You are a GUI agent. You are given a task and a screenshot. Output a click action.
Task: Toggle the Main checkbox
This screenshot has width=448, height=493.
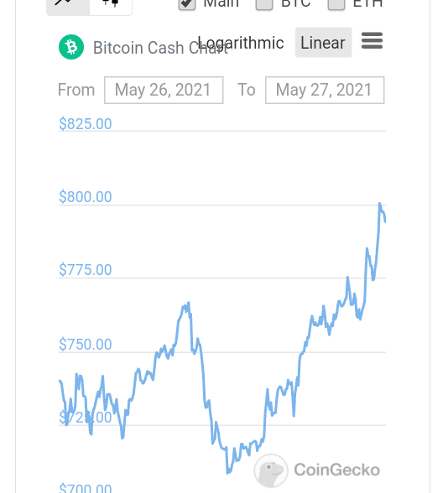coord(187,3)
